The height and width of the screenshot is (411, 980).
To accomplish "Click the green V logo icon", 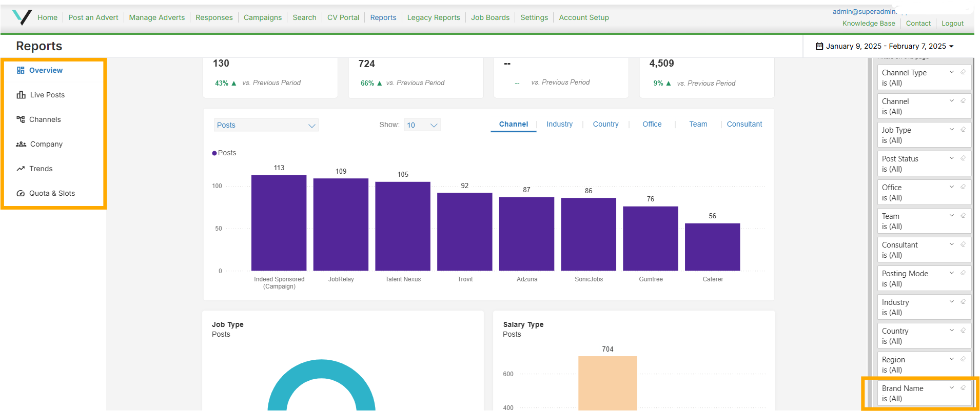I will pos(22,17).
